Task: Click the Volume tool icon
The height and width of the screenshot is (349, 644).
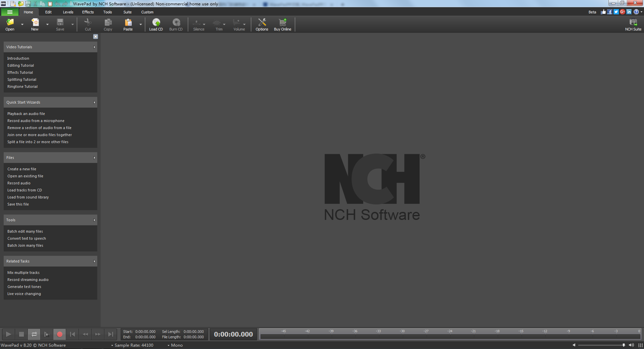Action: coord(237,22)
